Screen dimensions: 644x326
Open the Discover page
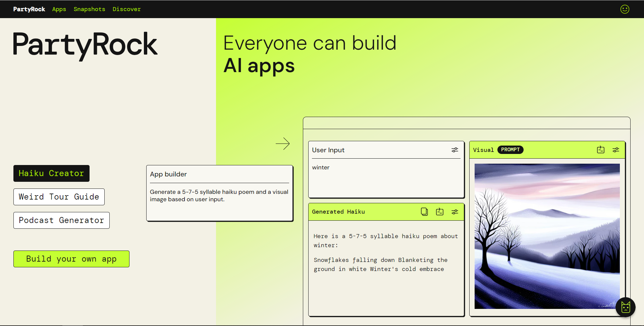coord(126,9)
